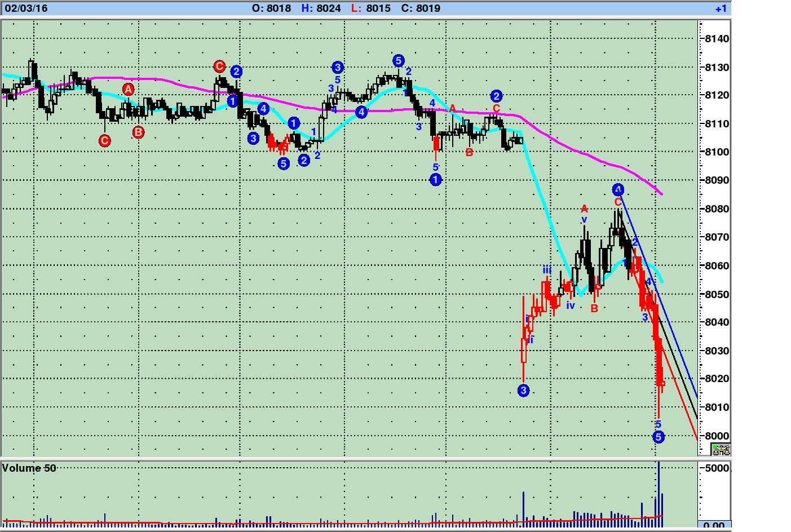Click the tallest volume bar
791x532 pixels.
pyautogui.click(x=659, y=494)
